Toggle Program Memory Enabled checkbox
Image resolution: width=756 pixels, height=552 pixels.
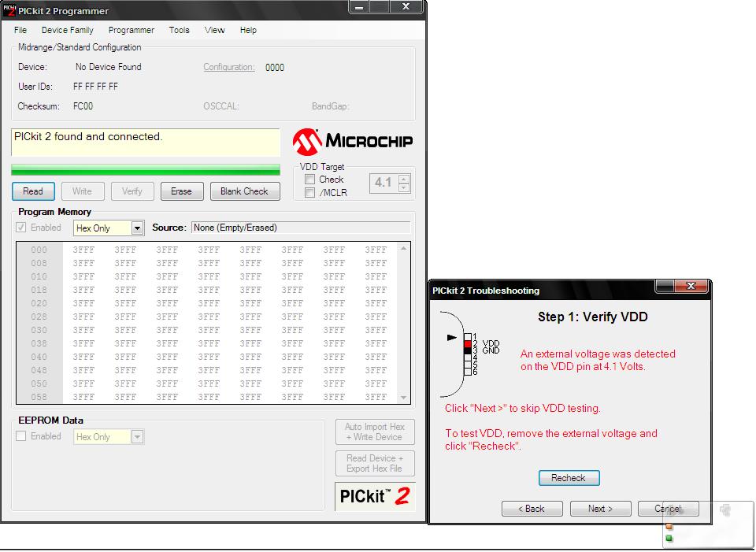[x=20, y=227]
